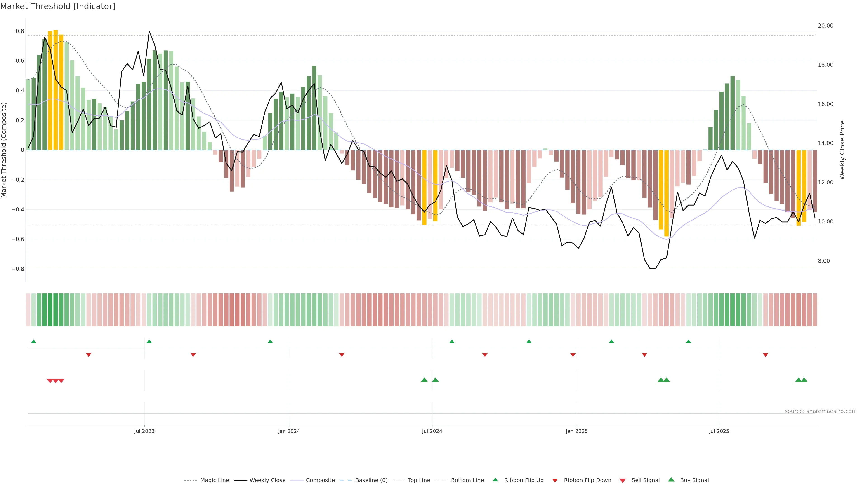Screen dimensions: 868x488
Task: Click Ribbon Flip Up legend triangle
Action: [x=495, y=480]
